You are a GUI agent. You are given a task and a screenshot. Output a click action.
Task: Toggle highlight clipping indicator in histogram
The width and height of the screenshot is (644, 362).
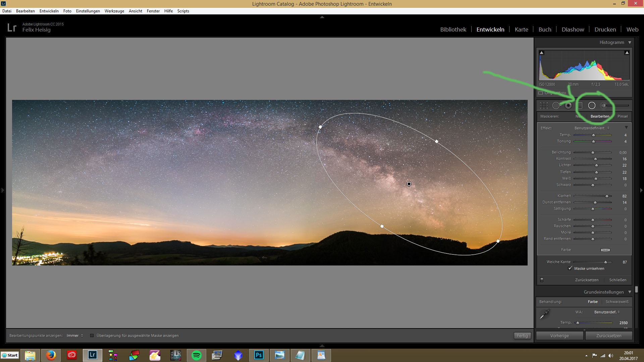click(x=627, y=53)
